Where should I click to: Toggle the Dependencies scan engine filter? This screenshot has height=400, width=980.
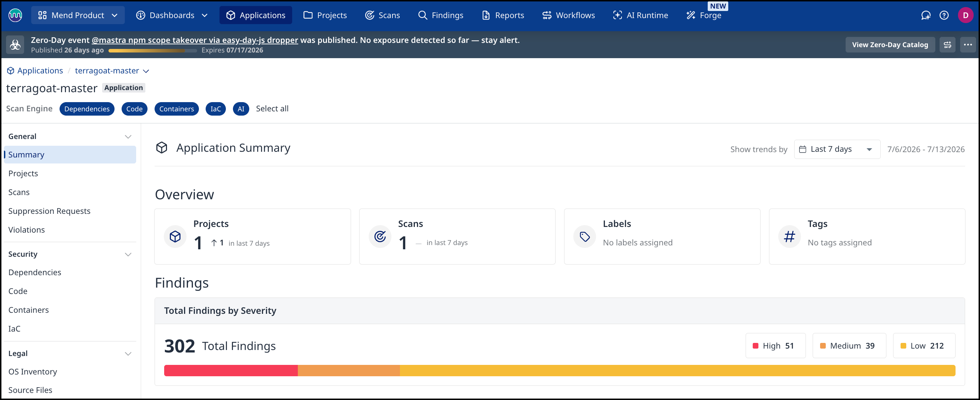87,109
